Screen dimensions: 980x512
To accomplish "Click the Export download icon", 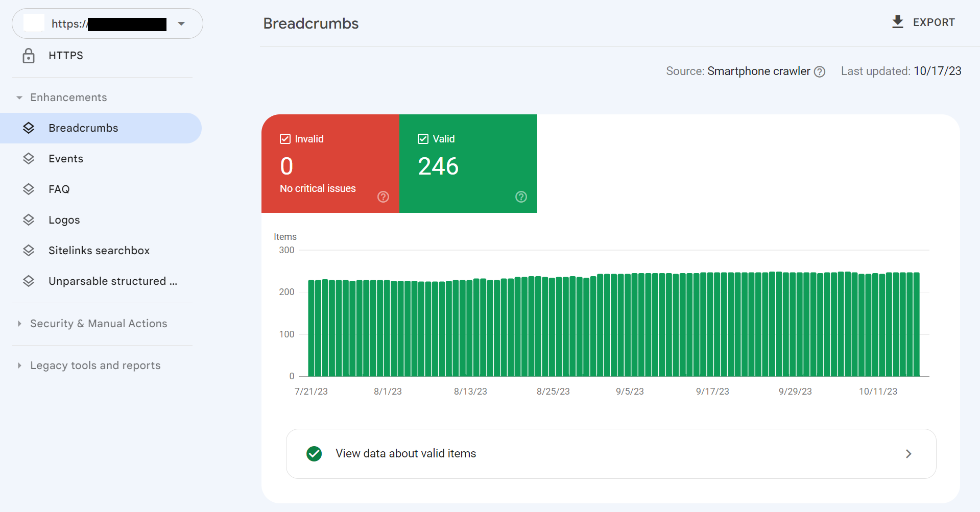I will coord(897,22).
